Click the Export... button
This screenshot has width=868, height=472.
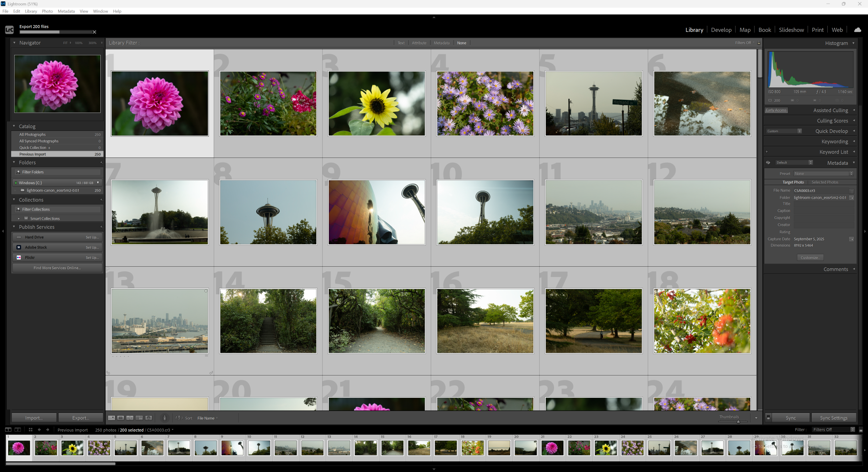81,418
